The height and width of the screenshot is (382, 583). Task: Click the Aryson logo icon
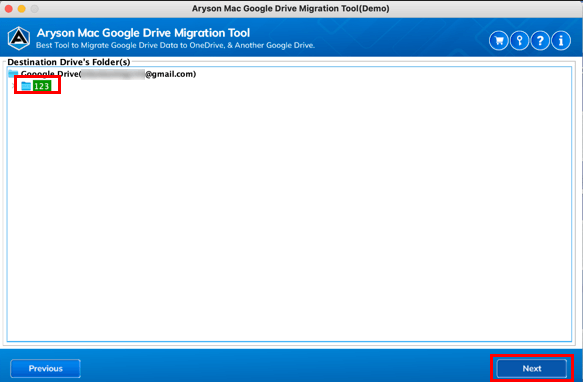click(x=19, y=38)
